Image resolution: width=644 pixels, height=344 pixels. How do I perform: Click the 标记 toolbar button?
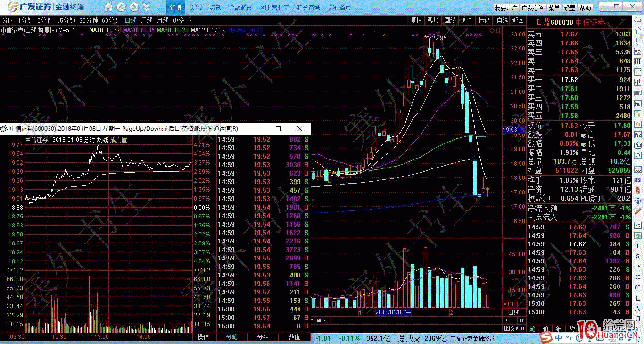[x=484, y=20]
